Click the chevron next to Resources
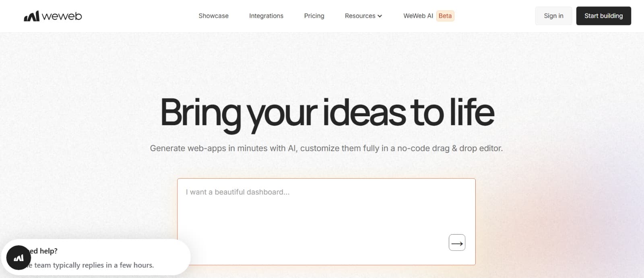The height and width of the screenshot is (278, 644). click(x=380, y=16)
